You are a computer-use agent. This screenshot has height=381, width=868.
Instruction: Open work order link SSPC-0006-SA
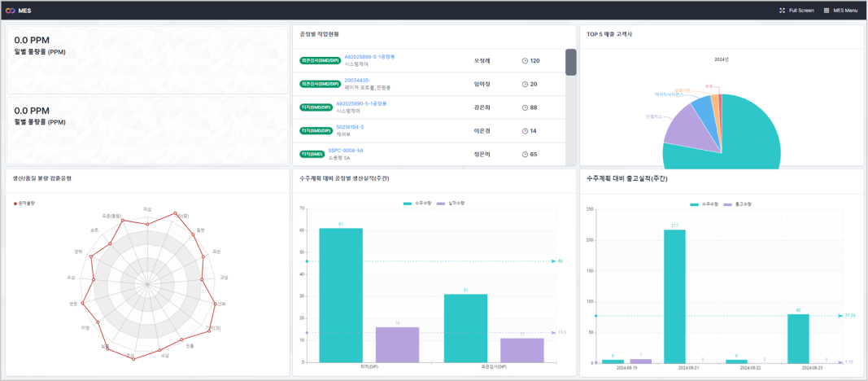pyautogui.click(x=346, y=151)
